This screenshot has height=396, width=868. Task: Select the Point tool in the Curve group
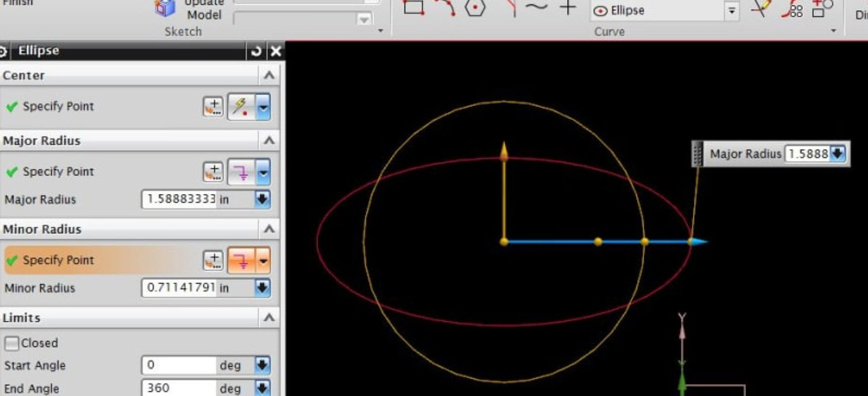pos(567,8)
